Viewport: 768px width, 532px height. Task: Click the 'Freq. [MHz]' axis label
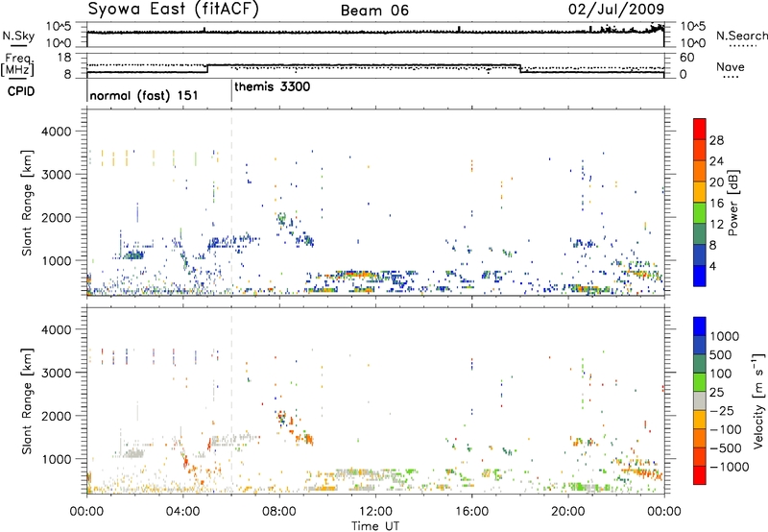pos(18,64)
